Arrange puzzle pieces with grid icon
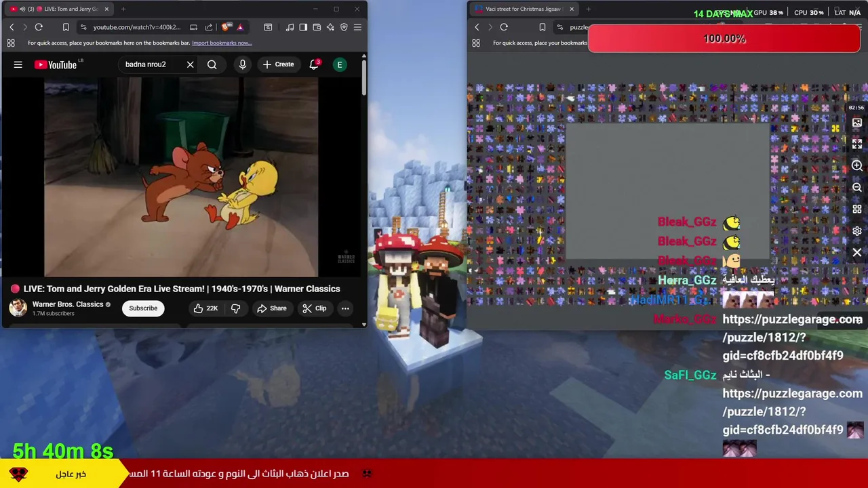 (857, 209)
